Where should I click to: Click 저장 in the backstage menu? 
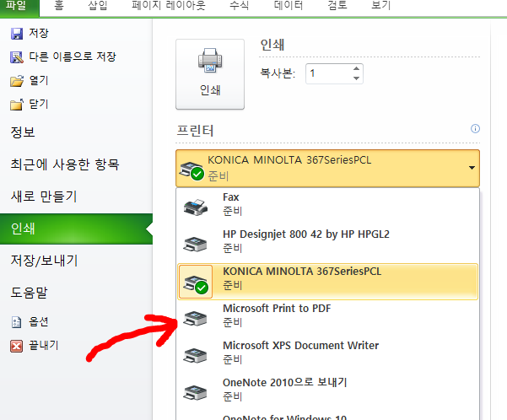[x=39, y=33]
